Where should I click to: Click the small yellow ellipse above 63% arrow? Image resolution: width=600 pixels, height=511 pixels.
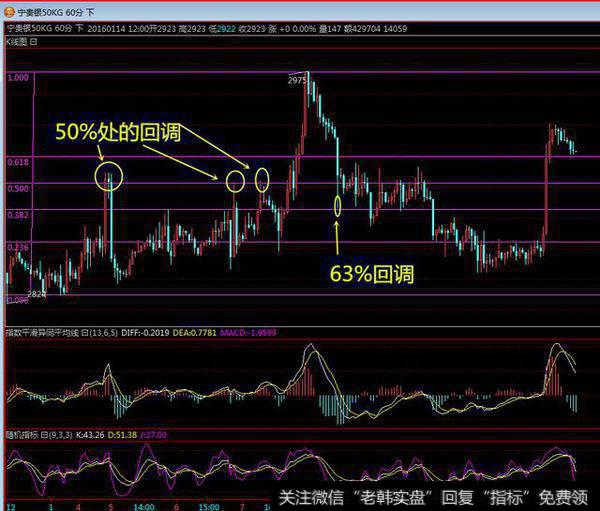[x=338, y=207]
